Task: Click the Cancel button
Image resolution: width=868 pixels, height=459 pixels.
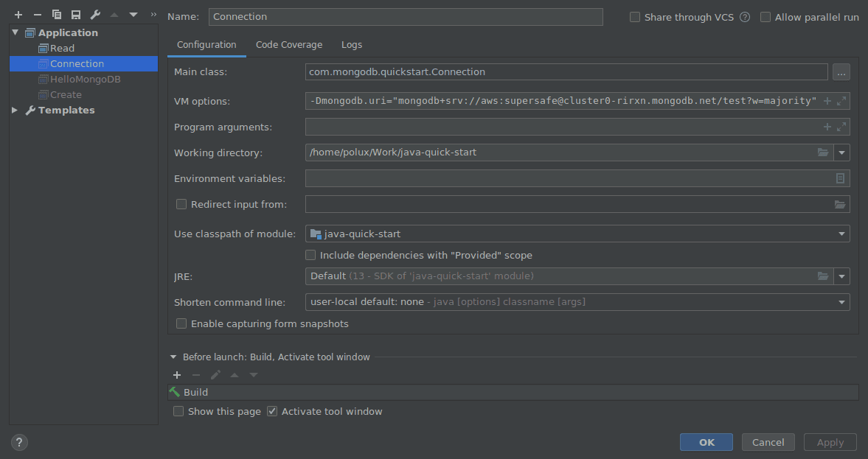Action: tap(768, 442)
